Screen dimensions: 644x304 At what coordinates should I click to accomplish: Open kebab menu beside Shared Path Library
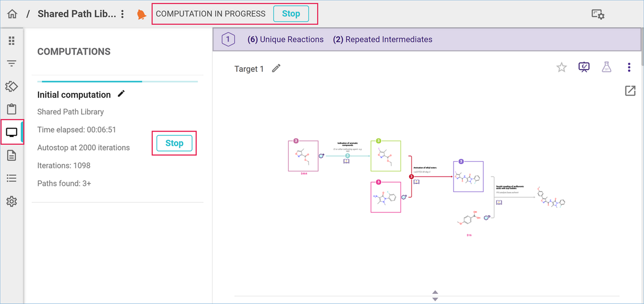(122, 14)
